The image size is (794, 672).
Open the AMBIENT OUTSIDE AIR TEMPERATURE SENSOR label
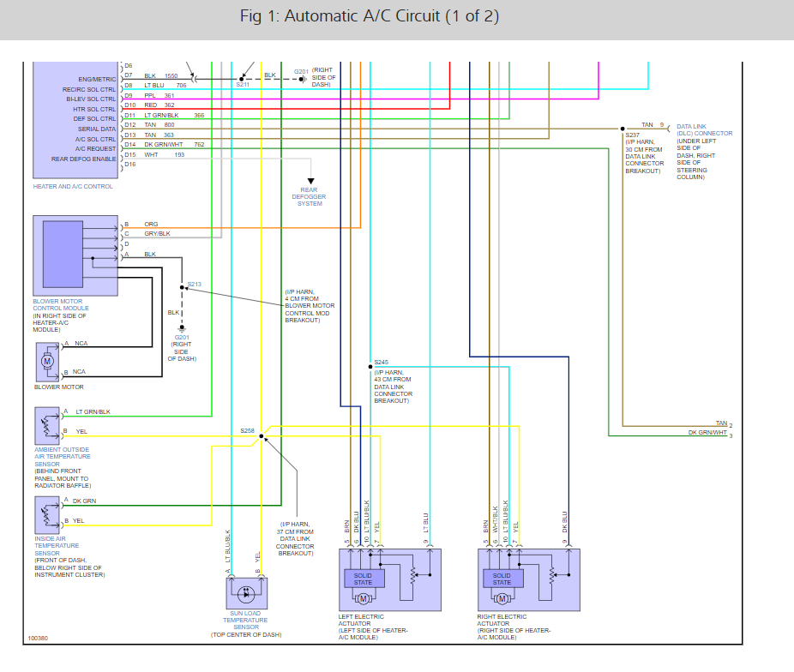63,457
